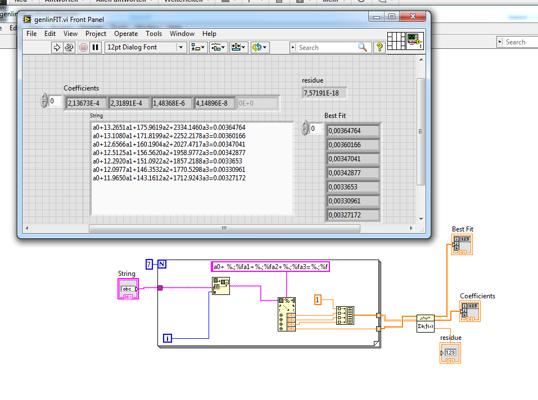
Task: Click the General Linear Fit node
Action: tap(425, 323)
